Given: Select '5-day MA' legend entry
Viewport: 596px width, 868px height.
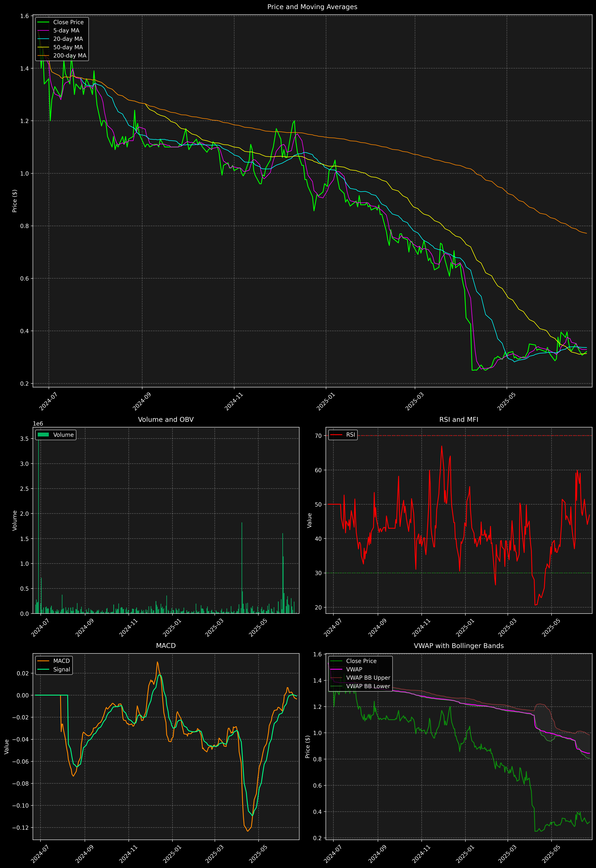Looking at the screenshot, I should [66, 31].
